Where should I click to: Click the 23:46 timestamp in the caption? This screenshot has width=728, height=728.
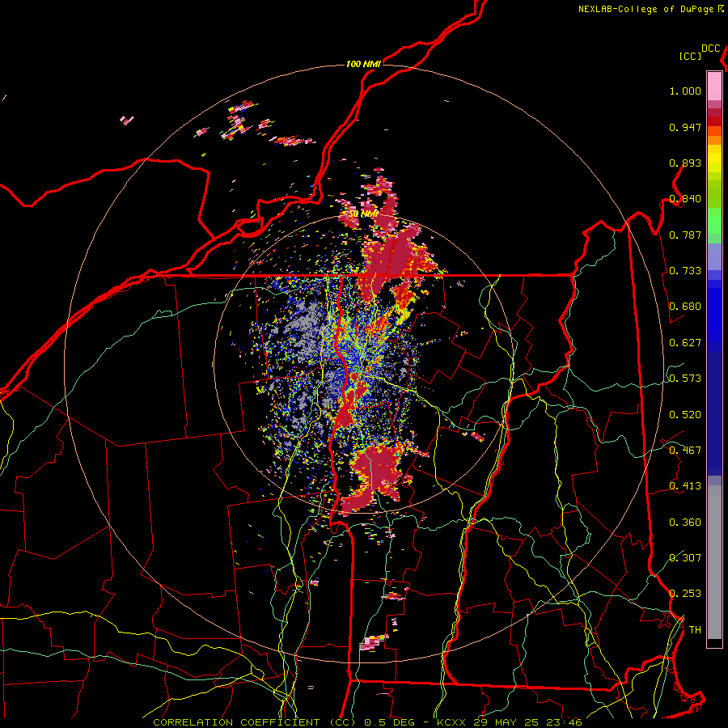564,722
